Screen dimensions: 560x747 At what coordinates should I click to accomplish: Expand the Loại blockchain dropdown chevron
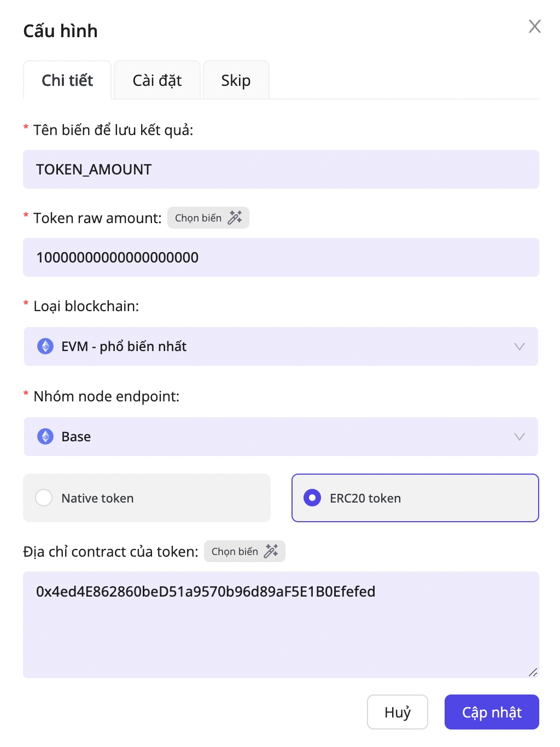(519, 346)
